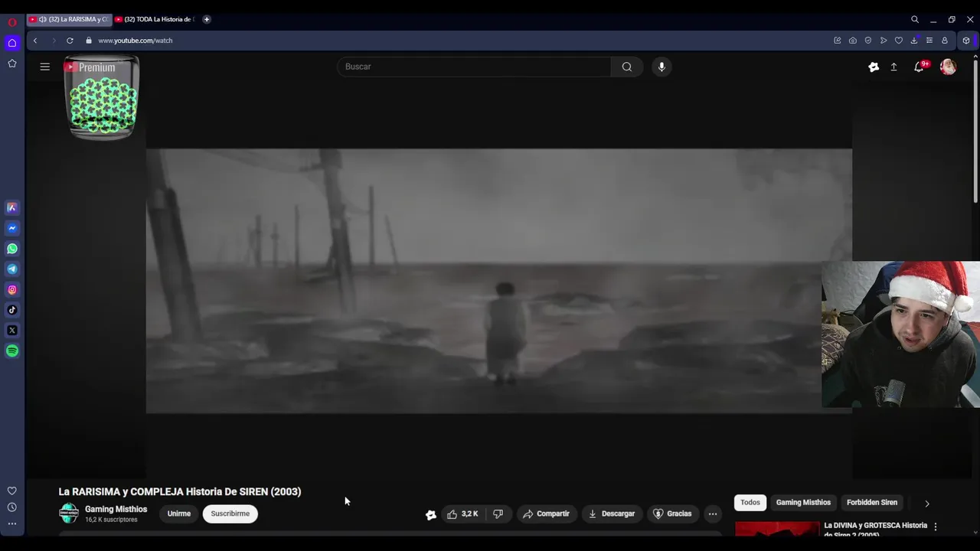
Task: Open X (Twitter) in the sidebar
Action: [12, 331]
